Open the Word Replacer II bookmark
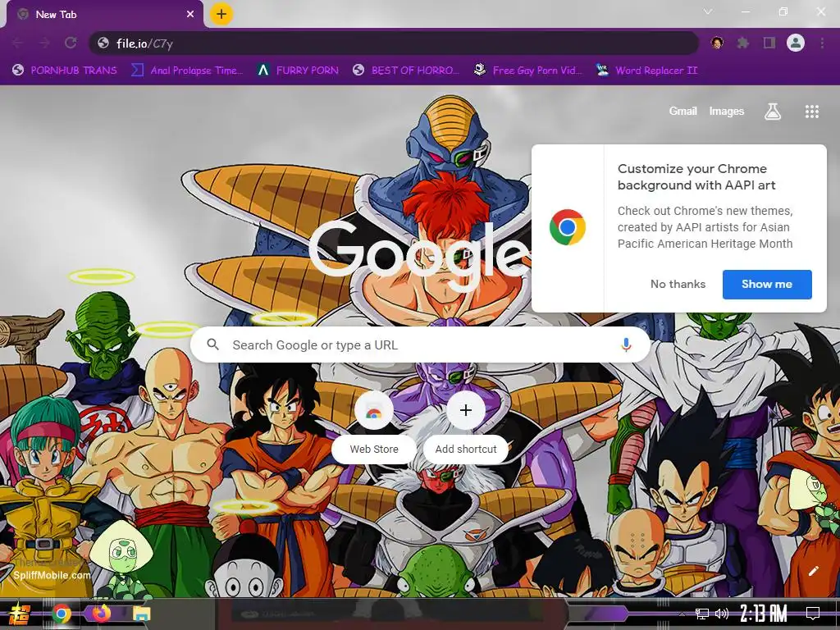 [646, 71]
